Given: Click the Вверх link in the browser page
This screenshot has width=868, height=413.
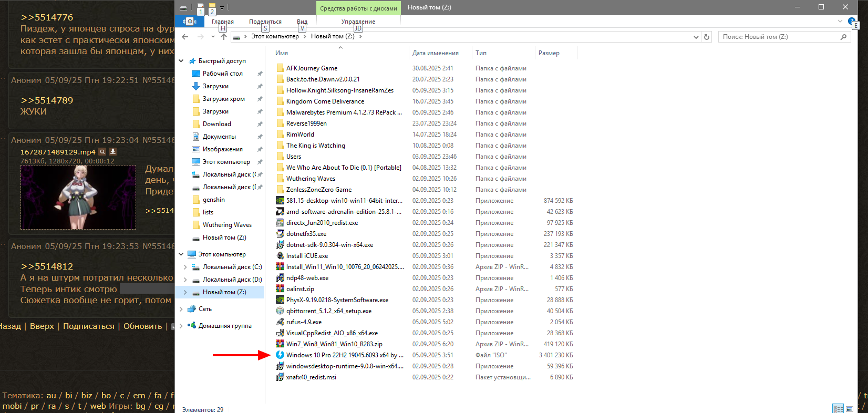Looking at the screenshot, I should tap(42, 326).
